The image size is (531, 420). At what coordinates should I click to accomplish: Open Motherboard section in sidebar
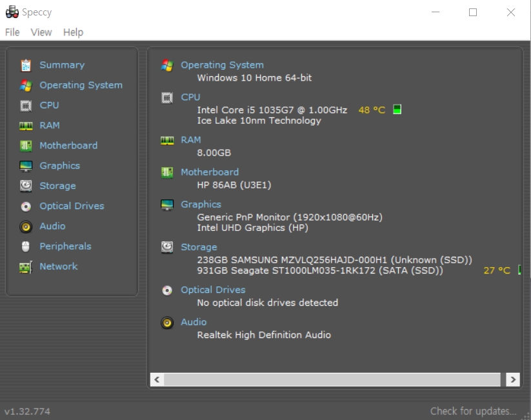coord(68,146)
